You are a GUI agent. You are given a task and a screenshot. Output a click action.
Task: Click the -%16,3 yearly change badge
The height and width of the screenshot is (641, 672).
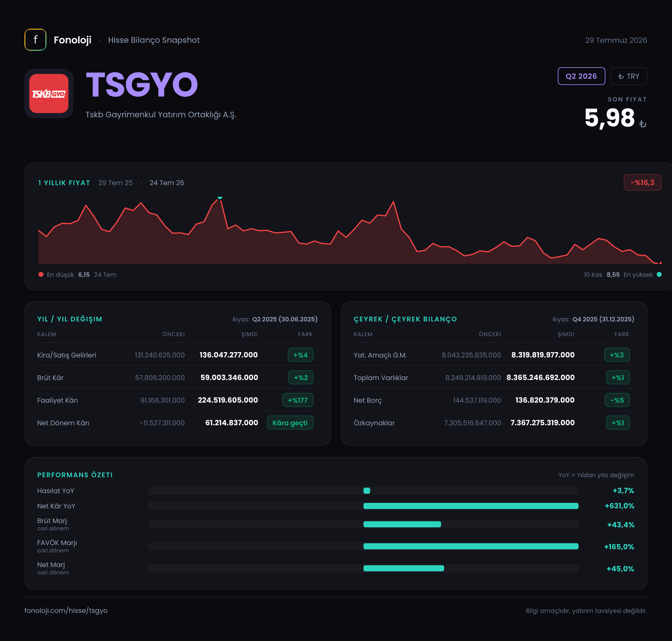click(642, 182)
